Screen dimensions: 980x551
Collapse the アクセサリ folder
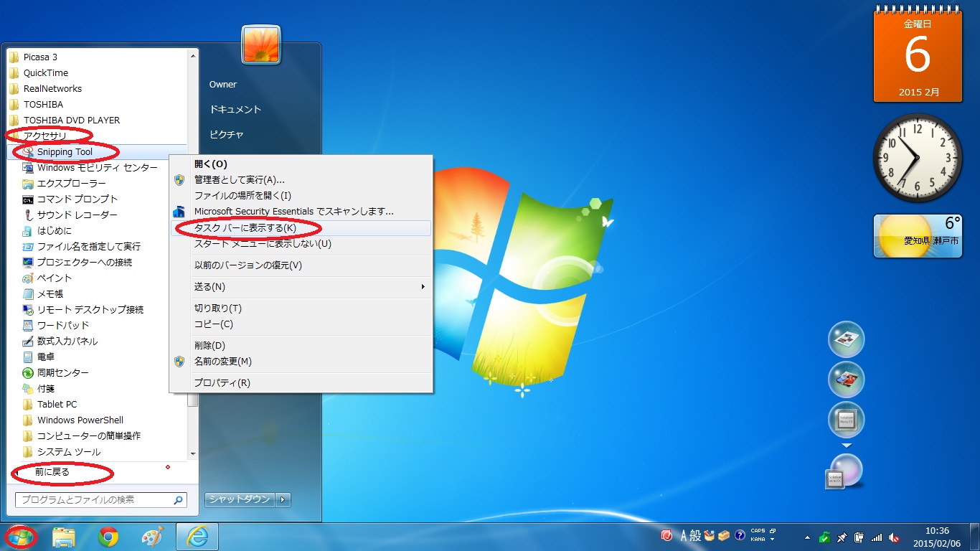(44, 136)
